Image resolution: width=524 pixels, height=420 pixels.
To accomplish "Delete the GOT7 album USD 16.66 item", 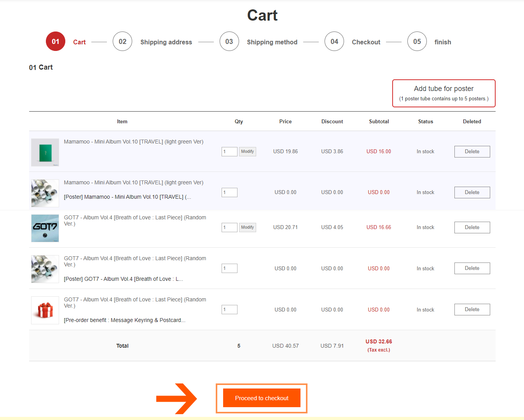I will tap(472, 227).
